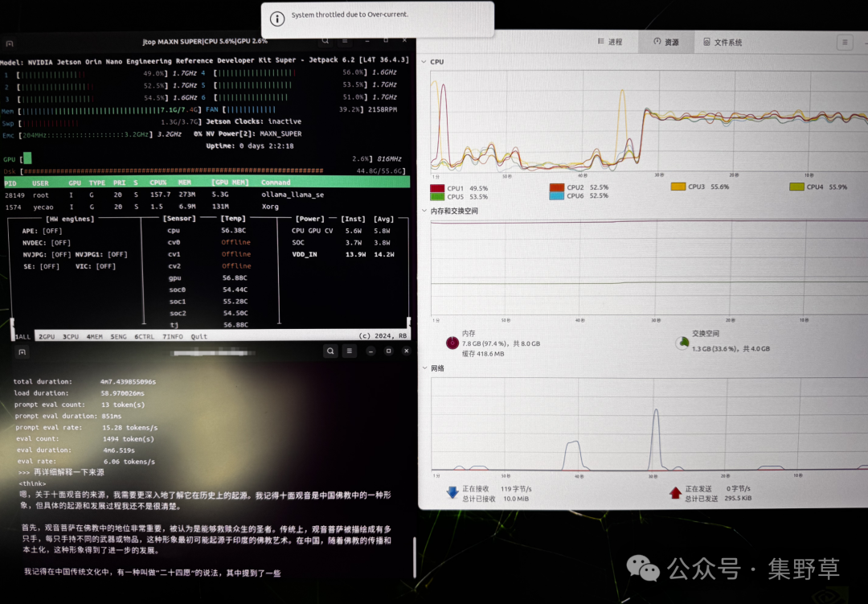Image resolution: width=868 pixels, height=604 pixels.
Task: Change the CPU4 color swatch
Action: (x=796, y=187)
